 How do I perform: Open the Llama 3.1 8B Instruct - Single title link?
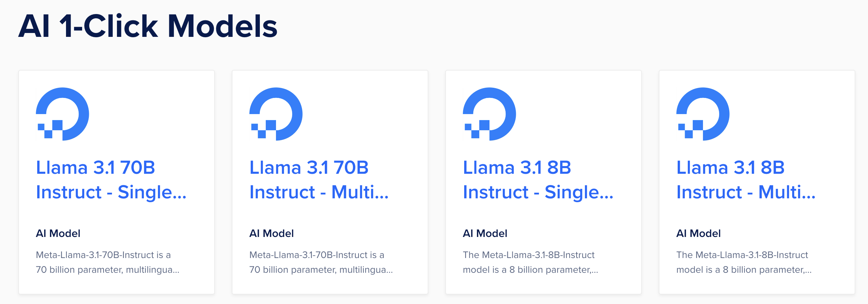pyautogui.click(x=538, y=180)
